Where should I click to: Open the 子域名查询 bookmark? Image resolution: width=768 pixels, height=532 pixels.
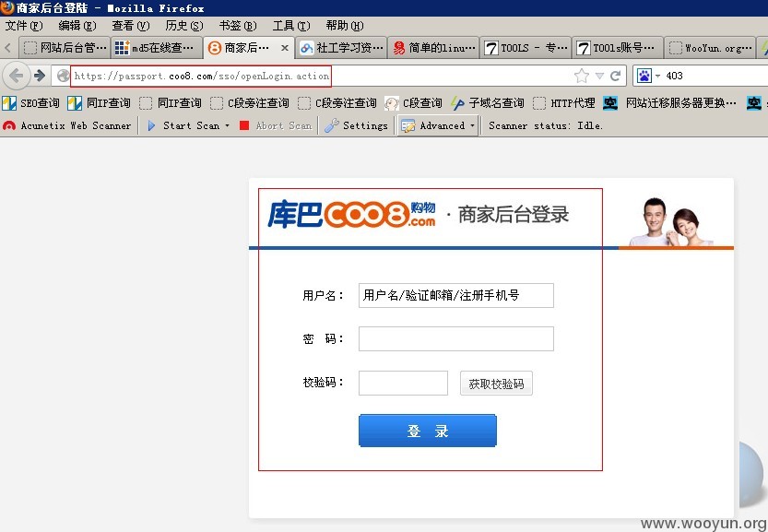click(x=488, y=103)
